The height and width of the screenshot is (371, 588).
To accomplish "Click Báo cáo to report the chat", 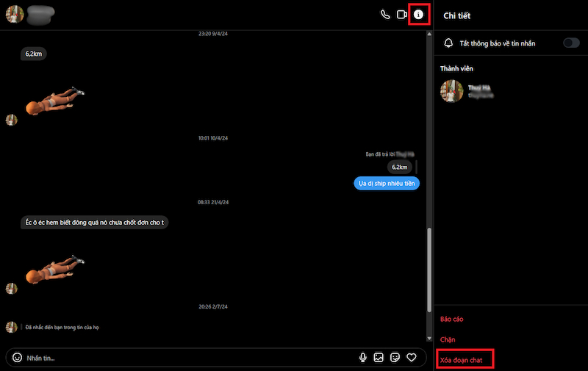I will pyautogui.click(x=451, y=320).
